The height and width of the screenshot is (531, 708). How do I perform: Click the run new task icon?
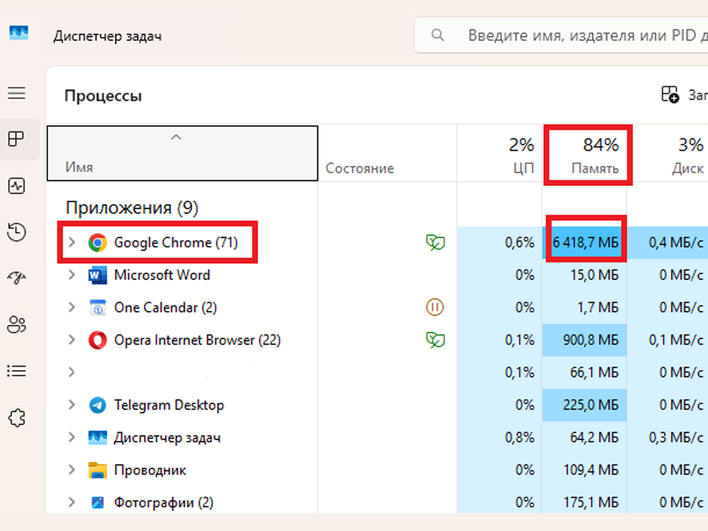click(670, 95)
